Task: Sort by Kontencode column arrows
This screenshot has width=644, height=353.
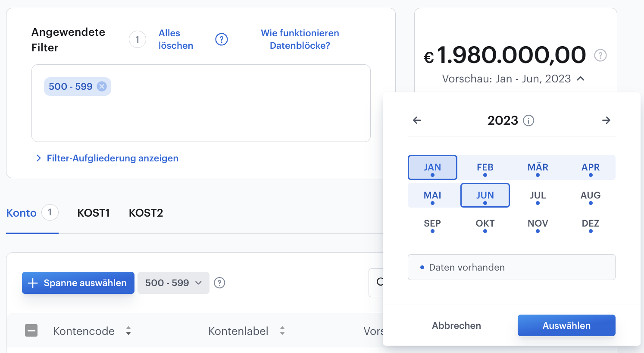Action: [128, 331]
